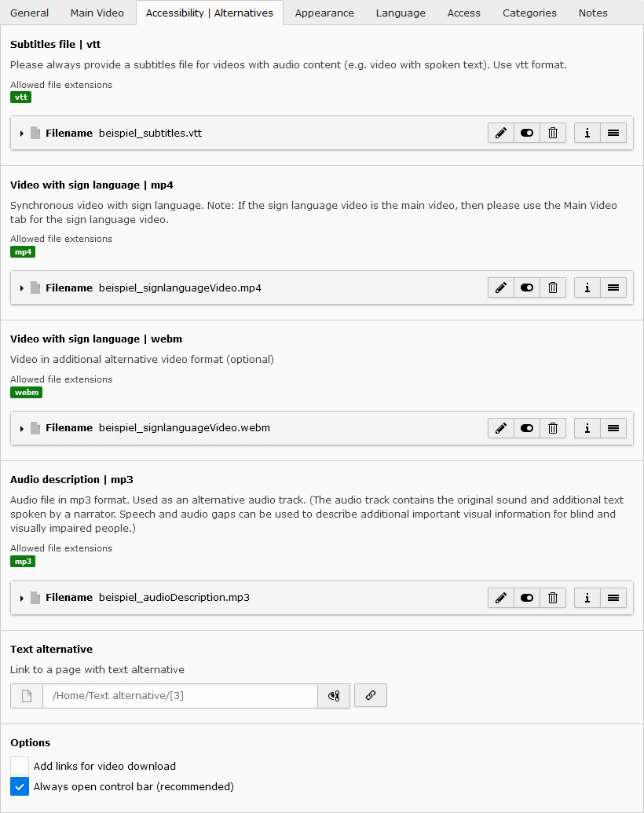Edit metadata of beispiel_signlanguageVideo.webm
644x813 pixels.
501,428
